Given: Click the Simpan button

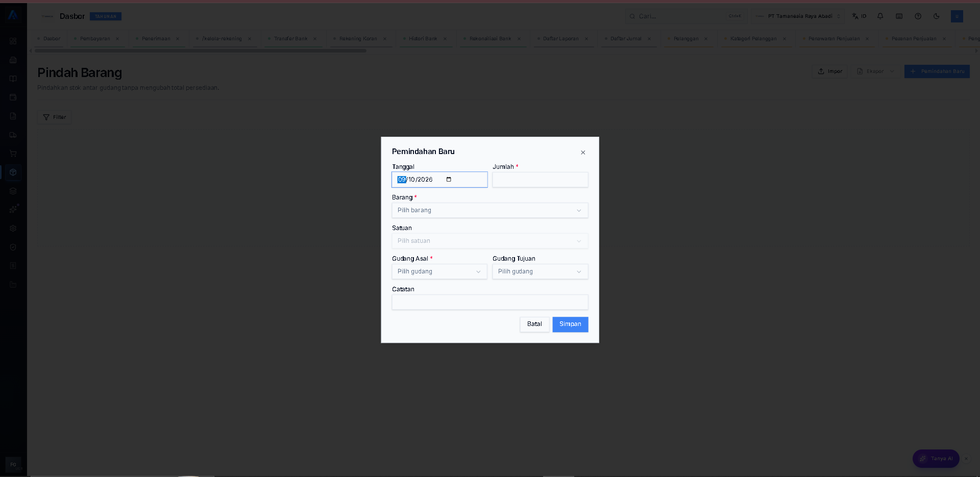Looking at the screenshot, I should click(x=570, y=324).
